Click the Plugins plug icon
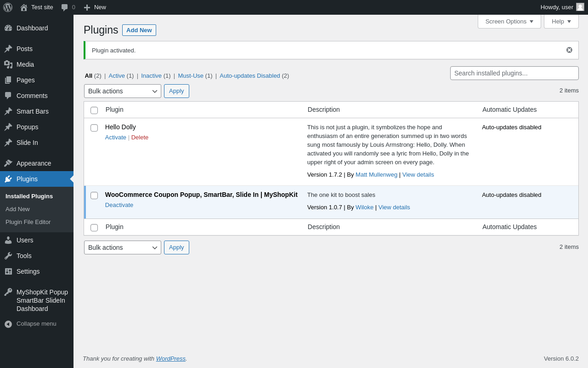Screen dimensions: 588x368 coord(8,179)
